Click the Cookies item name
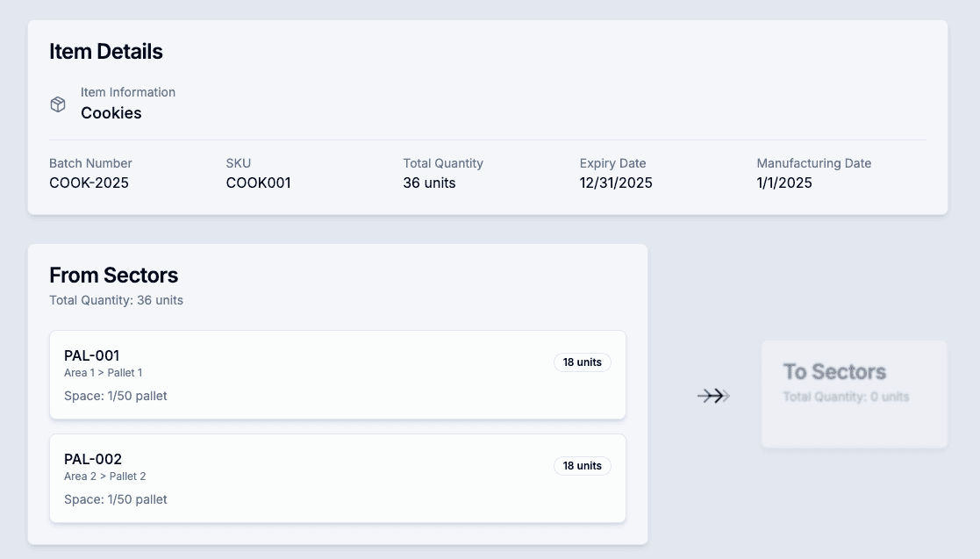The image size is (980, 559). [x=111, y=113]
